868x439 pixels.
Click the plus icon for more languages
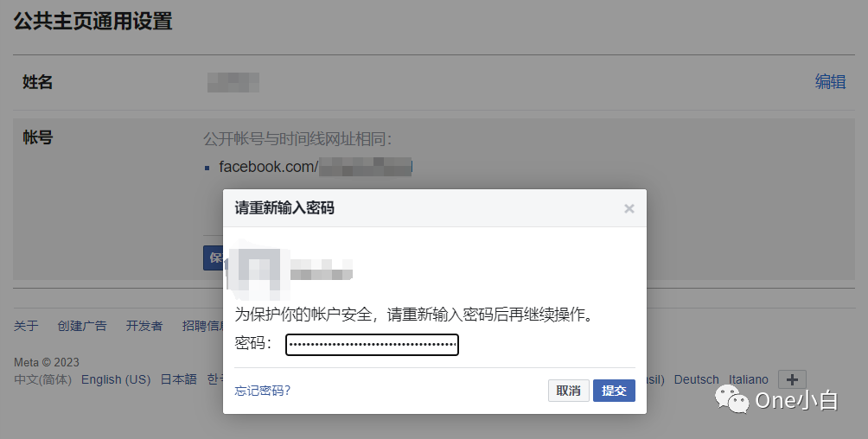pos(792,379)
